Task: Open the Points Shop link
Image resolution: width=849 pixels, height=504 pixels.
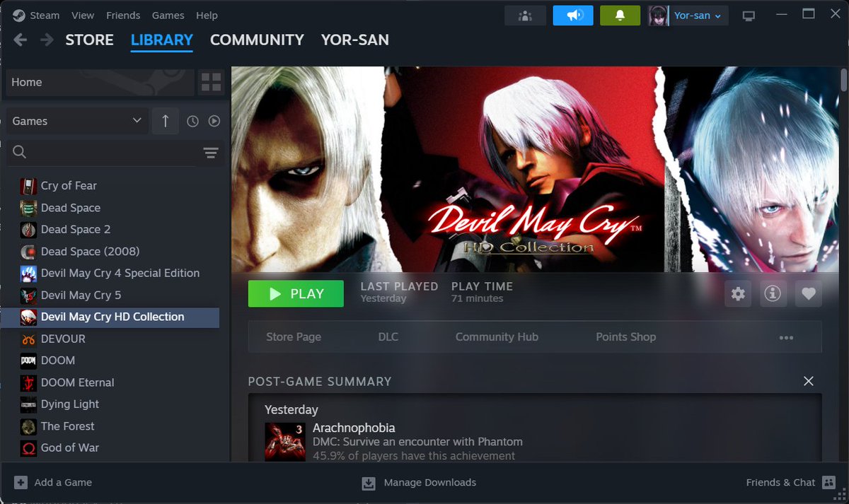Action: [x=626, y=337]
